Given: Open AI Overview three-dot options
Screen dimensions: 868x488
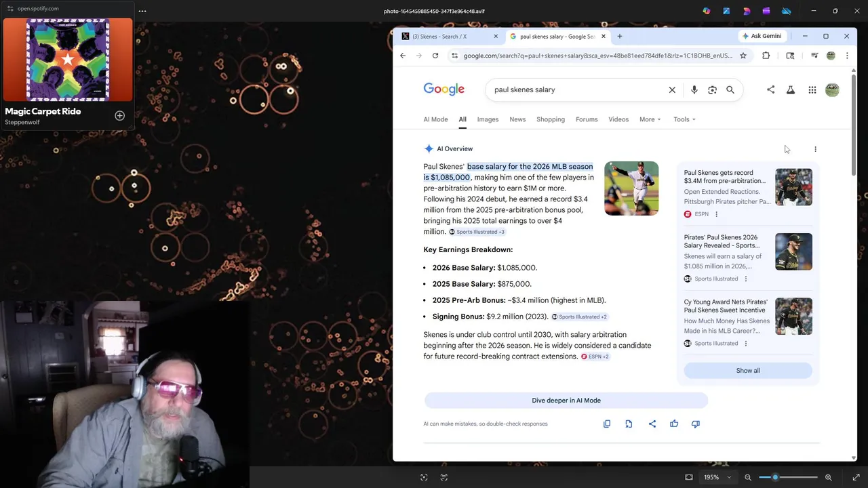Looking at the screenshot, I should [x=815, y=149].
